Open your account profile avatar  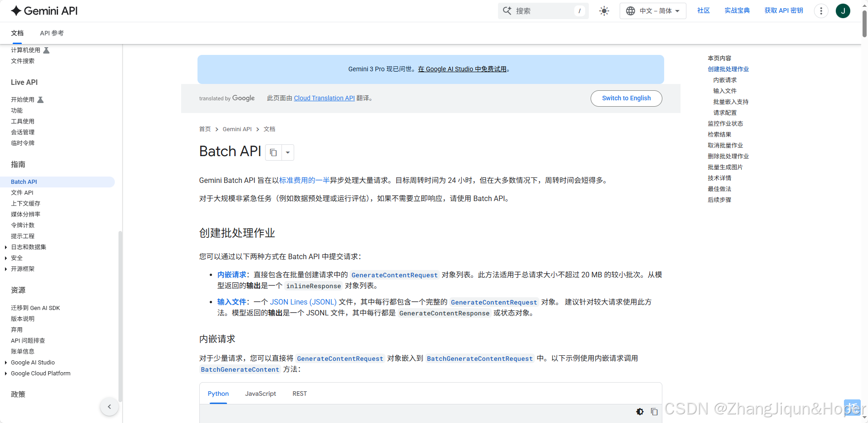coord(843,10)
